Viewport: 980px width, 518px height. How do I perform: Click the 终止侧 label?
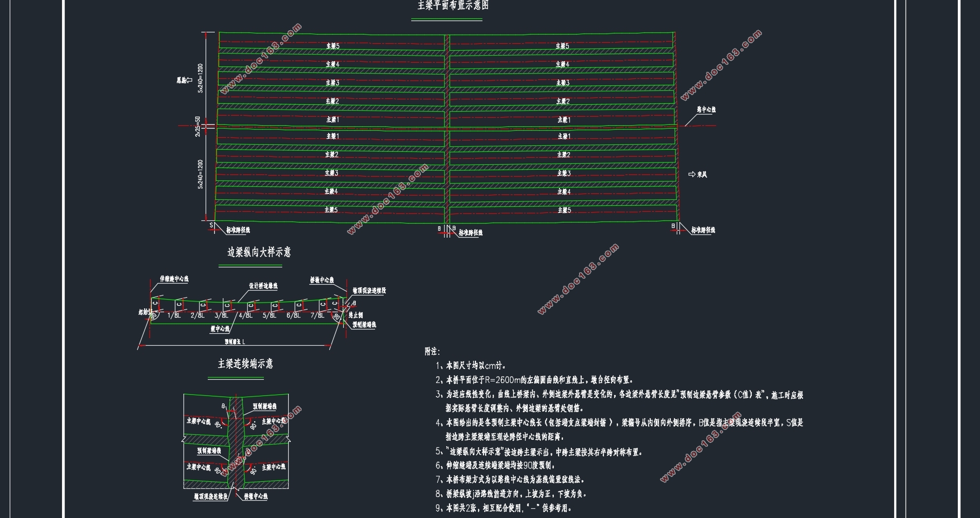355,315
